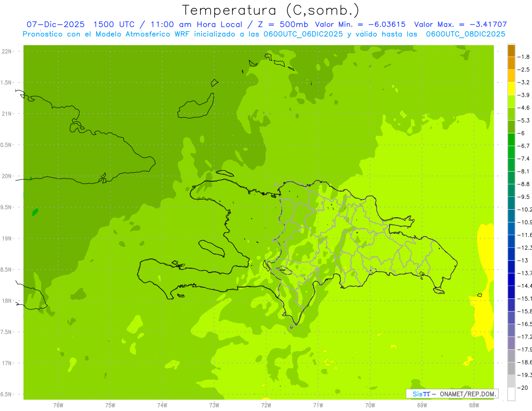
Task: Click the '71W' longitude axis label
Action: (318, 405)
